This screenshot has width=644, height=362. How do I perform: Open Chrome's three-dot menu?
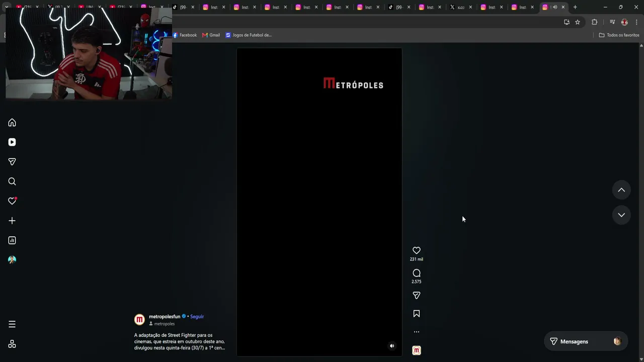[x=636, y=22]
